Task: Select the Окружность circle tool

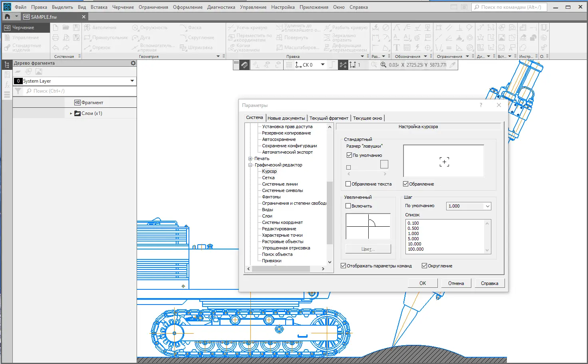Action: pyautogui.click(x=150, y=28)
